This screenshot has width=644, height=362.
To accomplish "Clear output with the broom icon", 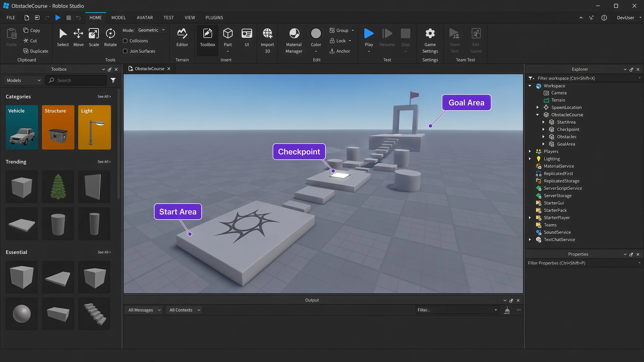I will 507,310.
